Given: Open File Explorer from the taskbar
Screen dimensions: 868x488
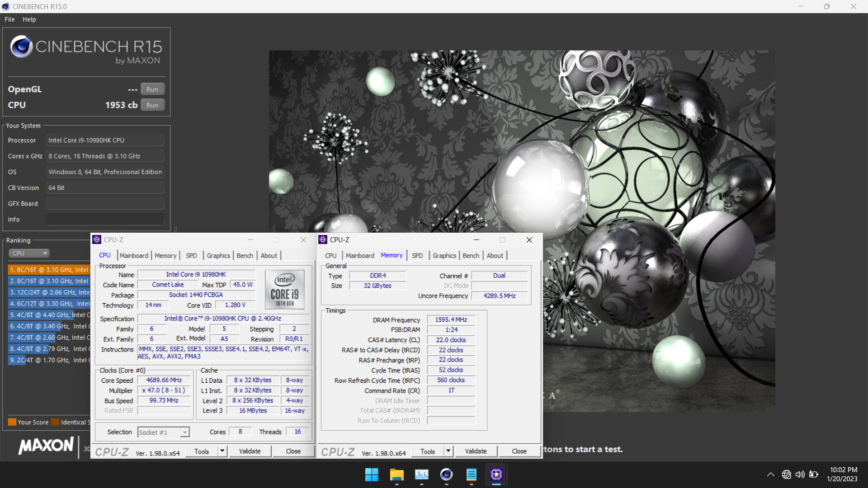Looking at the screenshot, I should (396, 474).
